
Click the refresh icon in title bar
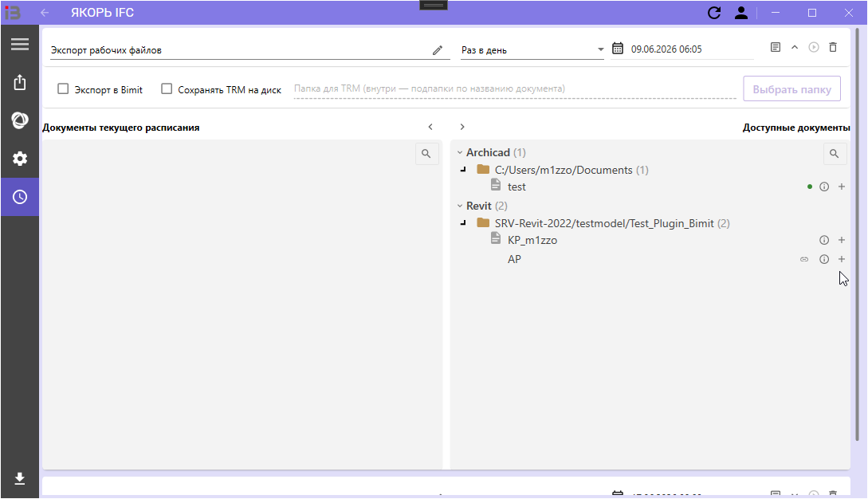[x=714, y=13]
